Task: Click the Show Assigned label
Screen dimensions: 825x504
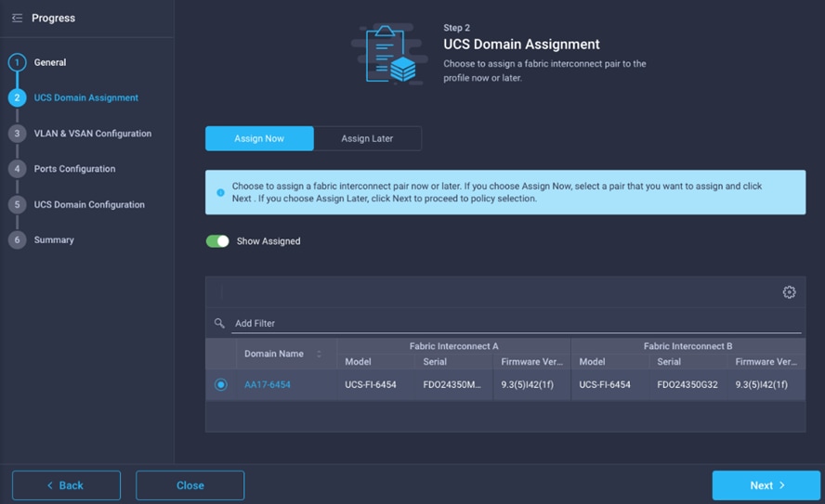Action: coord(268,241)
